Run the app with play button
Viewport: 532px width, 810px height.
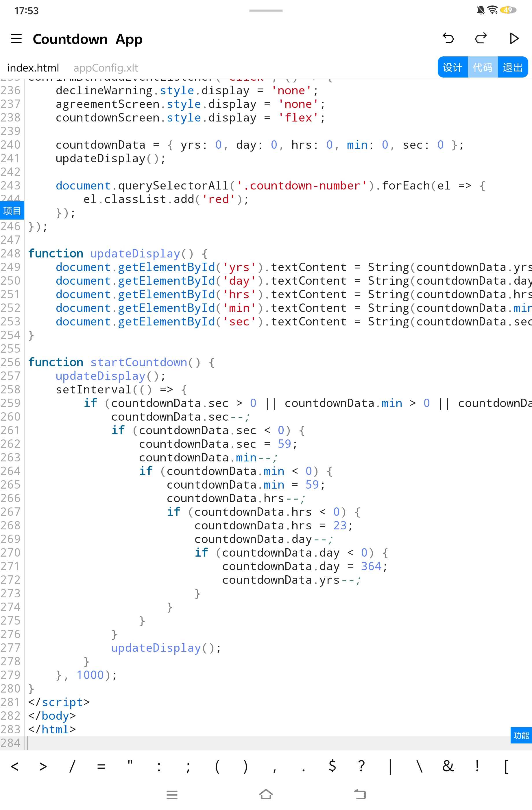514,38
